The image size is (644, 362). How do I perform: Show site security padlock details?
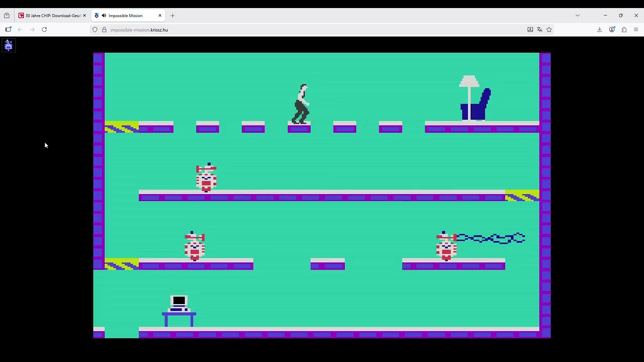coord(104,30)
